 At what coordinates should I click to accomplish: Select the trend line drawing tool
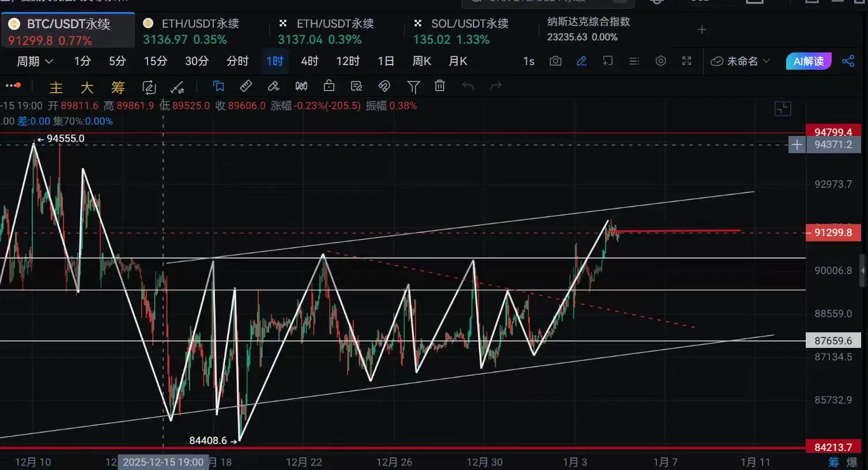coord(178,87)
